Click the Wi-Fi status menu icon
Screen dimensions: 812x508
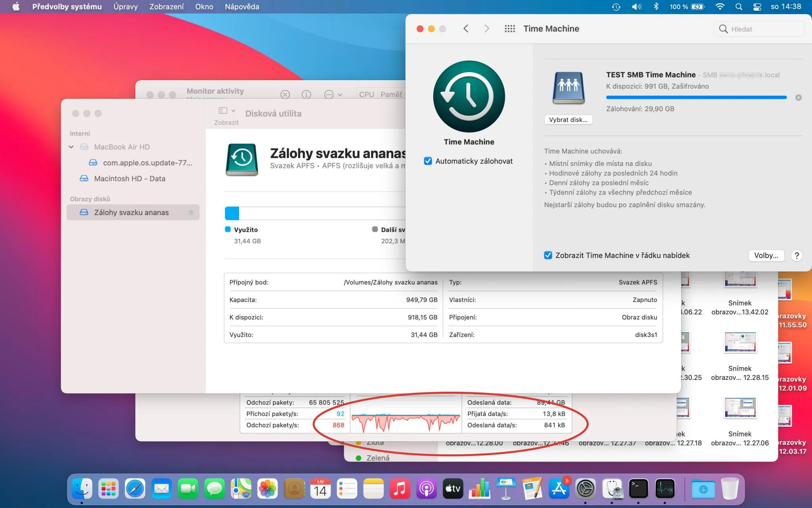(720, 7)
